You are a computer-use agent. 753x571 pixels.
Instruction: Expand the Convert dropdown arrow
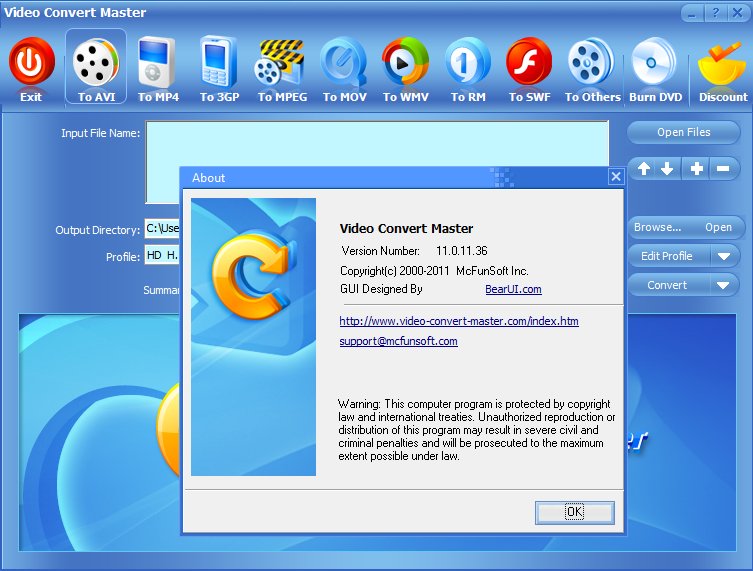tap(724, 285)
